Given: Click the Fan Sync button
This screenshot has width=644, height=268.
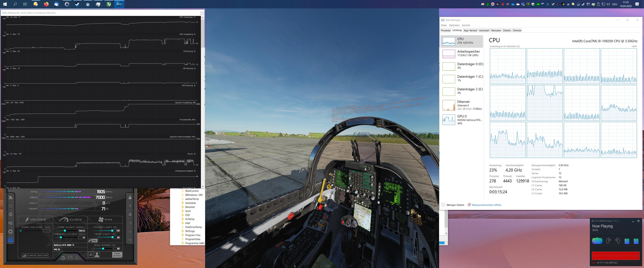Looking at the screenshot, I should [117, 255].
